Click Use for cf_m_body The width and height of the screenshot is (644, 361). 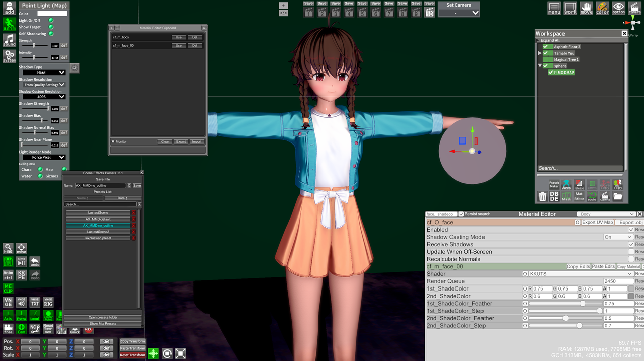(179, 37)
